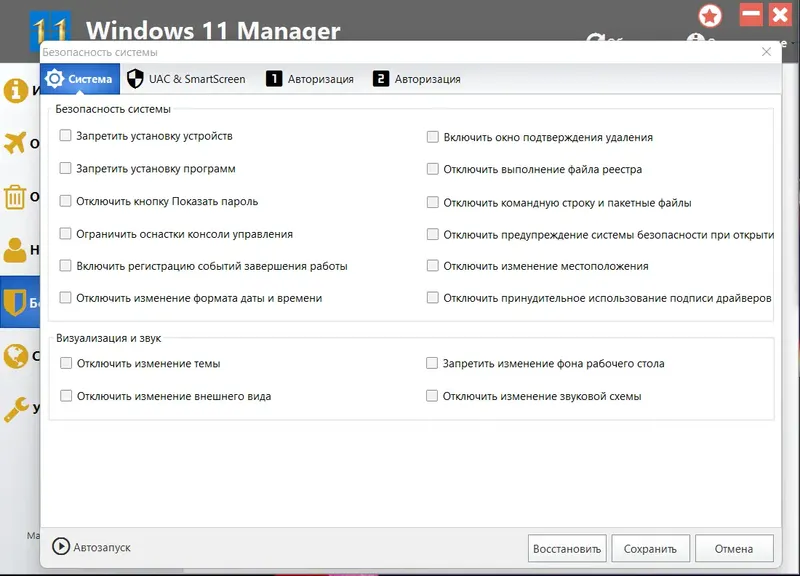Close the Безопасность системы dialog
The image size is (800, 576).
pyautogui.click(x=766, y=52)
